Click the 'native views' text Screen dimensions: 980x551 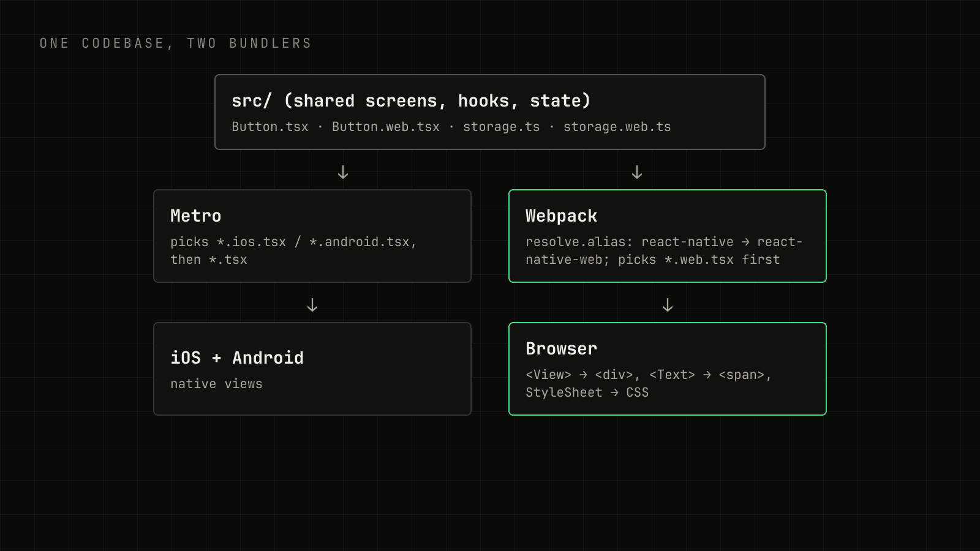[x=216, y=384]
